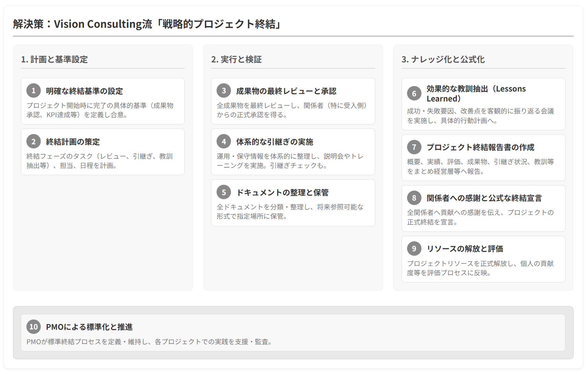Select card title 効果的な教訓抽出（Lessons Learned）
This screenshot has width=588, height=374.
(476, 94)
